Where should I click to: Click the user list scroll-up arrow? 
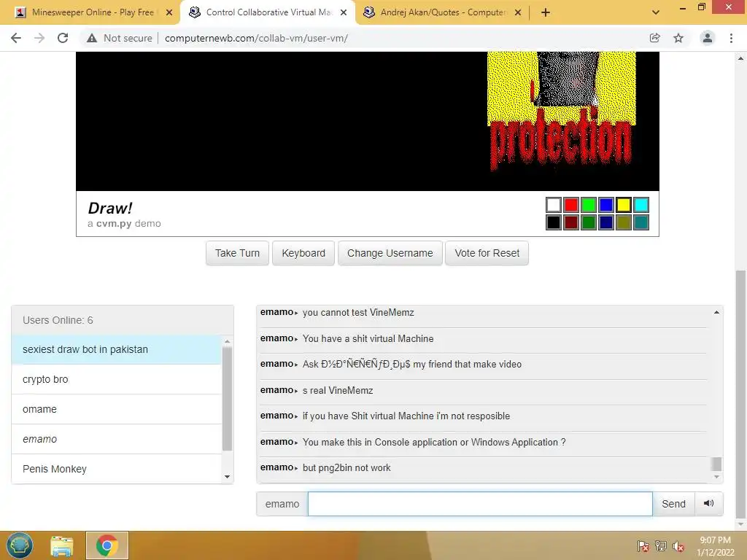tap(228, 341)
